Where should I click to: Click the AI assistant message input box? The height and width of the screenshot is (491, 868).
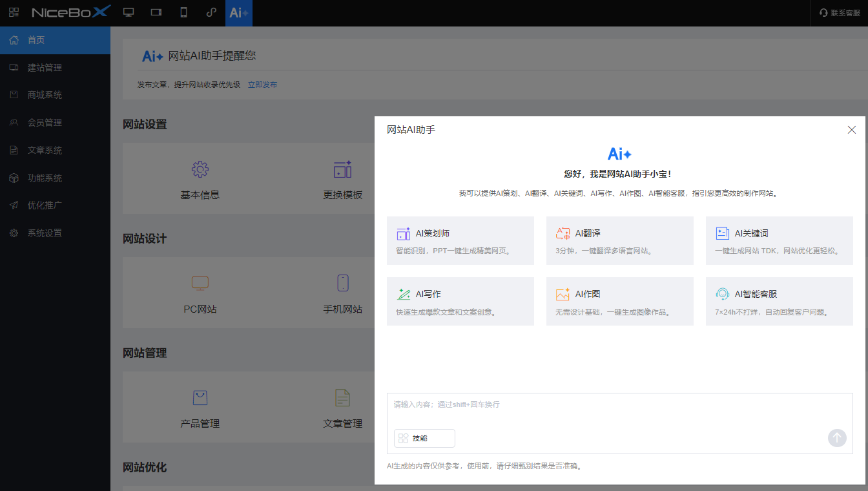click(x=581, y=404)
